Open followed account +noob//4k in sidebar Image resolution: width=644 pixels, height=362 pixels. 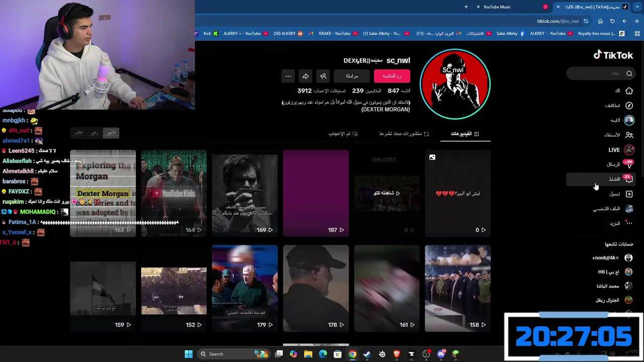pos(612,258)
